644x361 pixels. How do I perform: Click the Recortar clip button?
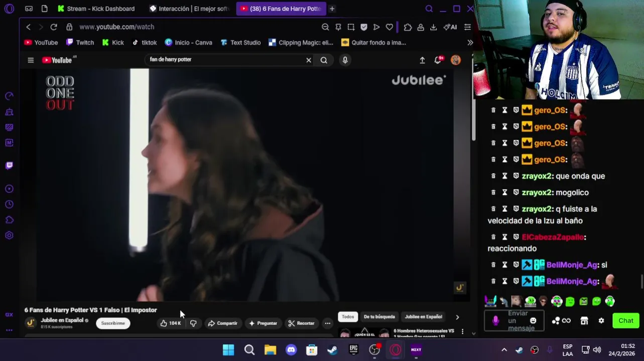(x=301, y=323)
